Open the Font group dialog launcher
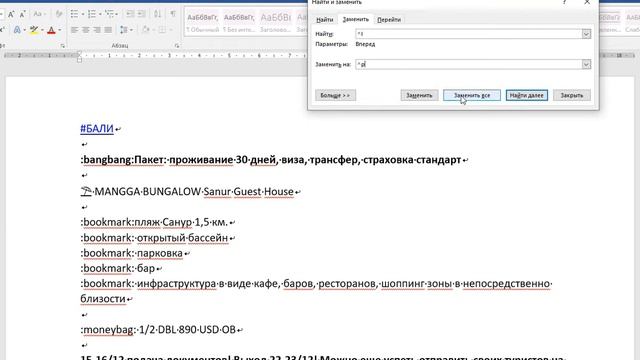The image size is (640, 360). [62, 46]
